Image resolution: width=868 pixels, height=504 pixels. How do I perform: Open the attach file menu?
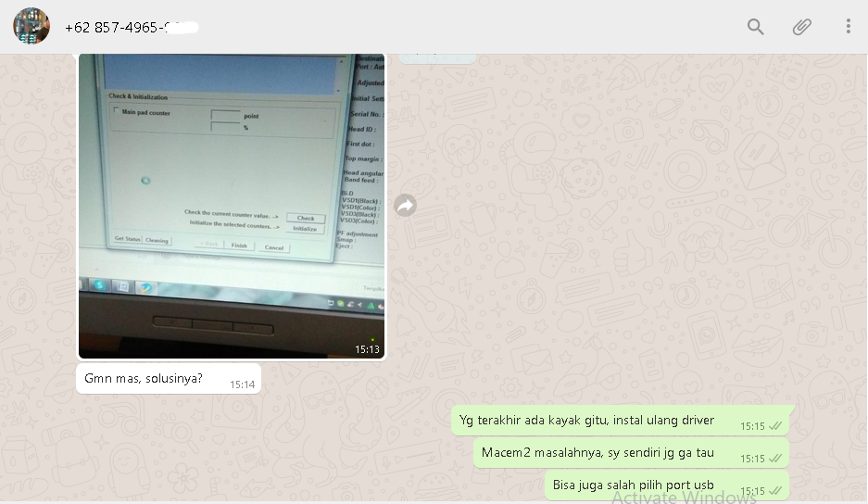click(x=801, y=27)
